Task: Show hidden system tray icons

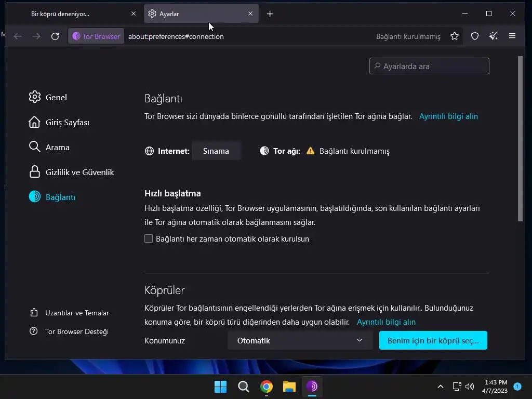Action: (441, 387)
